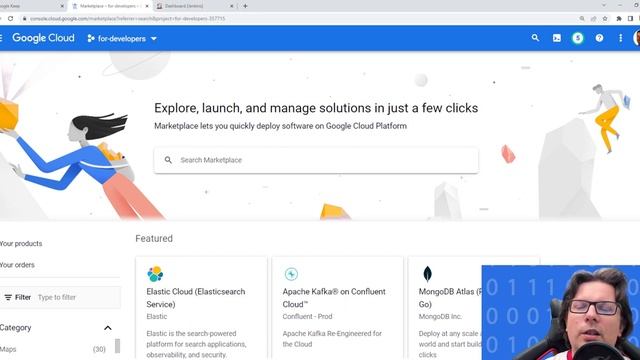
Task: Click the Confluent logo icon
Action: click(291, 274)
